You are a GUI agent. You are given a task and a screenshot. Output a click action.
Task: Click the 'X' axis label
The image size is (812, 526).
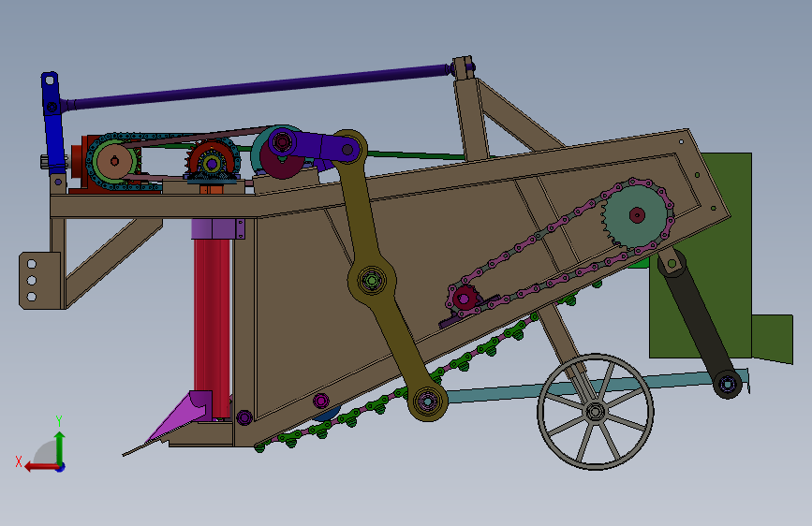pyautogui.click(x=19, y=461)
